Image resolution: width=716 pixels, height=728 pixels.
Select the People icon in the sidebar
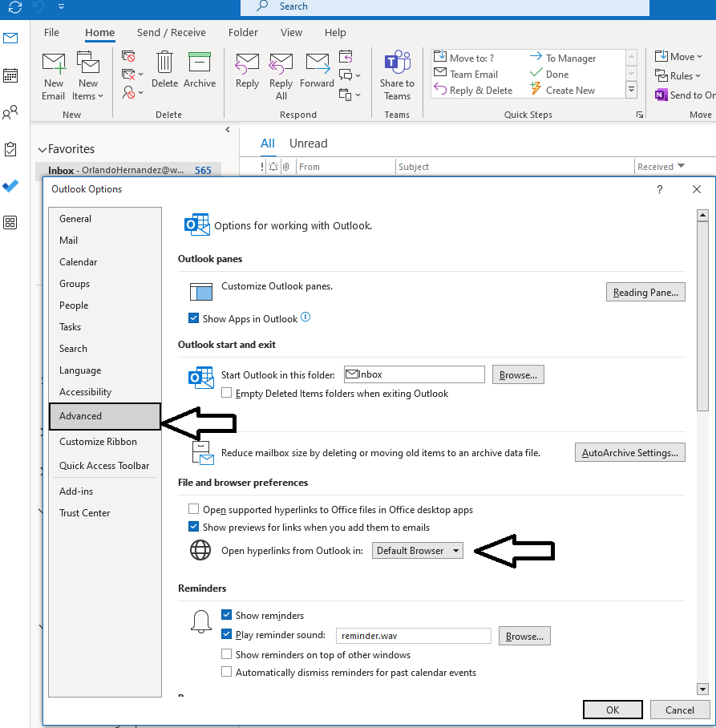pyautogui.click(x=10, y=112)
